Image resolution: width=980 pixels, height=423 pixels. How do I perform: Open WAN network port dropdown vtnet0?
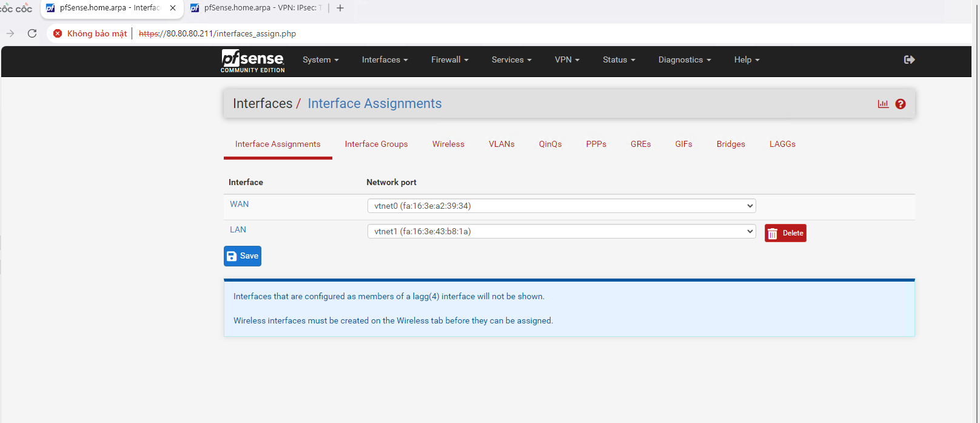click(x=562, y=206)
